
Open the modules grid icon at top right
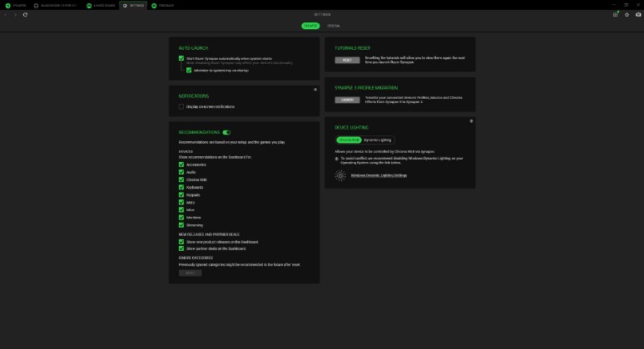(615, 14)
